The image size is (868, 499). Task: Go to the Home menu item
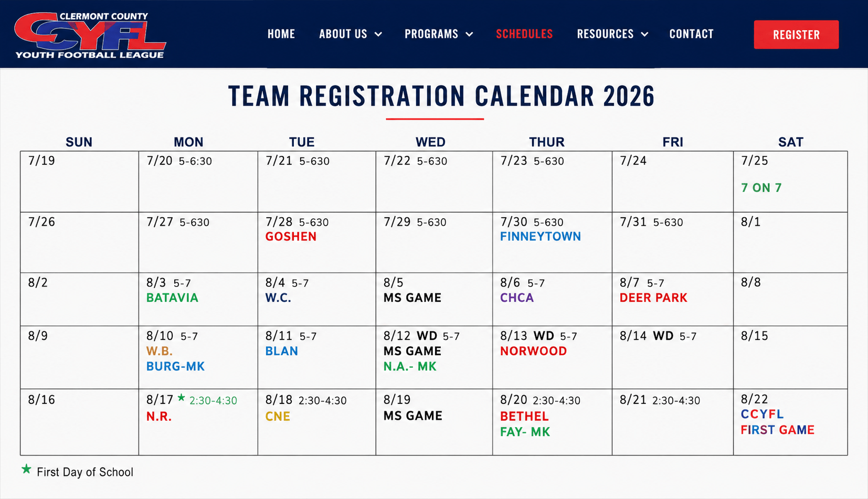click(x=281, y=34)
